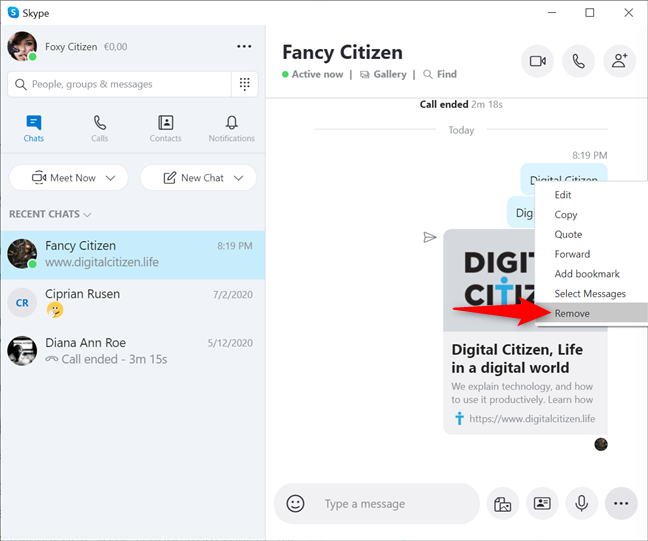The height and width of the screenshot is (541, 648).
Task: Choose Select Messages from the context menu
Action: [591, 293]
